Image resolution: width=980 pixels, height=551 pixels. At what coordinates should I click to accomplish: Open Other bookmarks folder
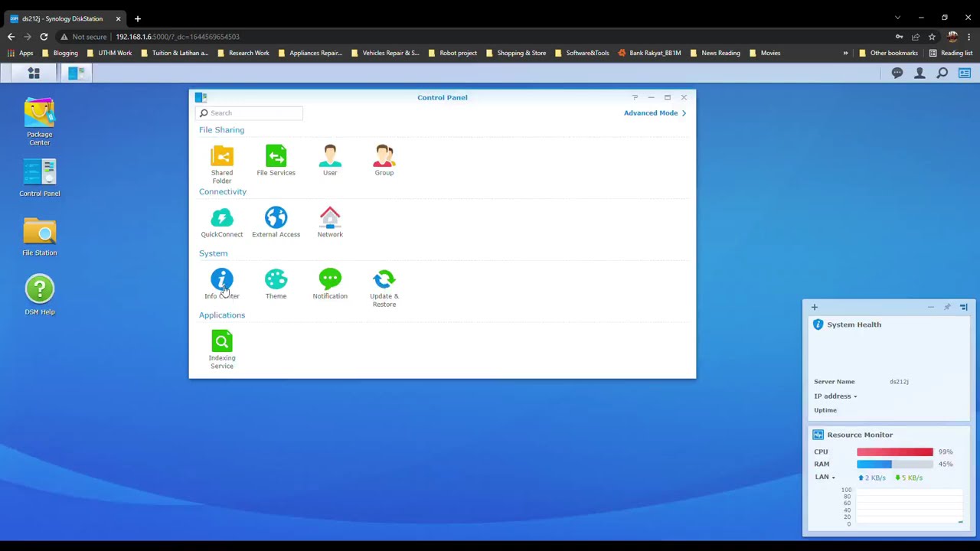(x=888, y=53)
